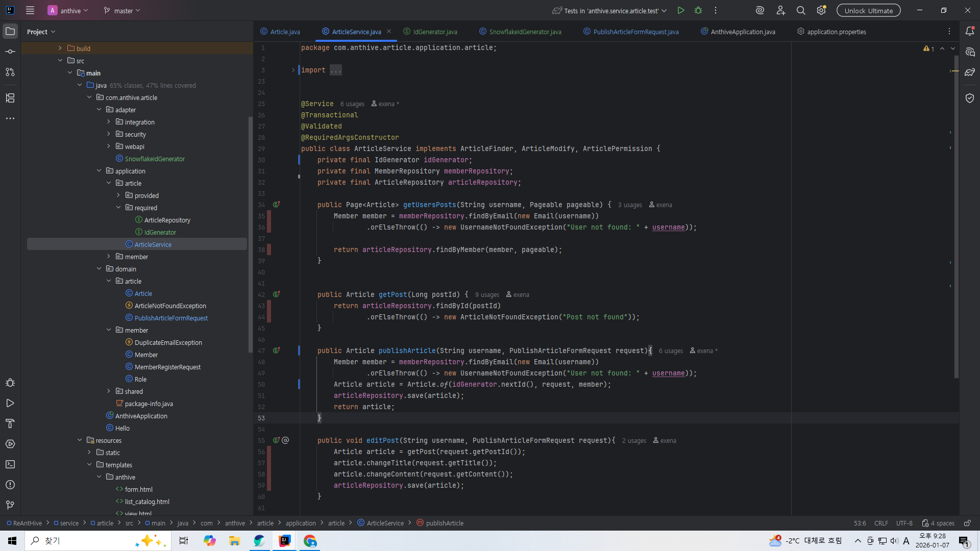The width and height of the screenshot is (980, 551).
Task: Toggle read-only lock icon in status bar
Action: pos(967,523)
